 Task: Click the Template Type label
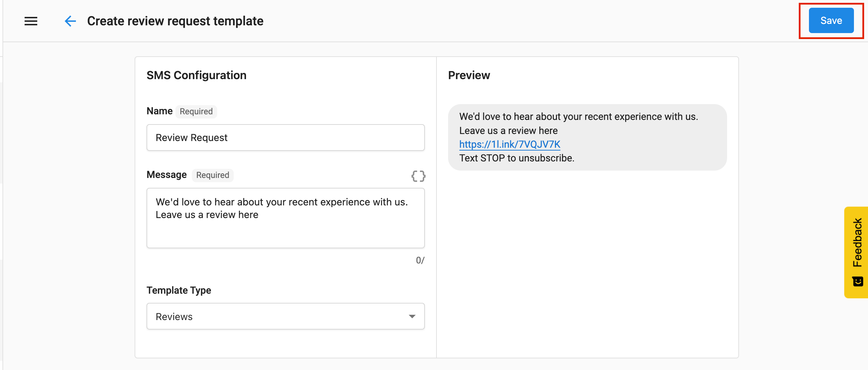point(179,290)
